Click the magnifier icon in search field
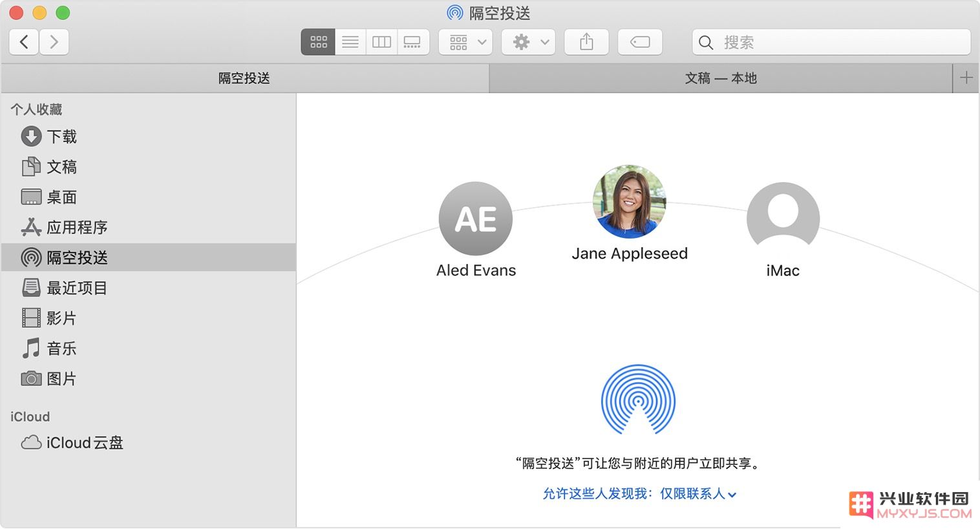980x529 pixels. pyautogui.click(x=706, y=43)
